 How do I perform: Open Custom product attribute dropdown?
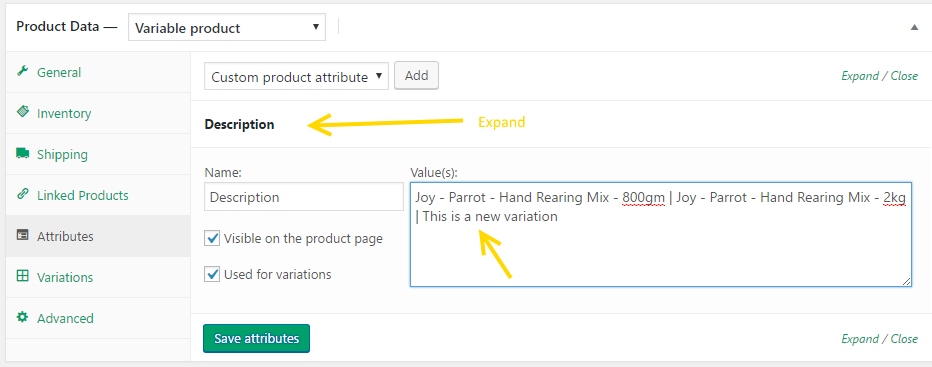point(296,76)
